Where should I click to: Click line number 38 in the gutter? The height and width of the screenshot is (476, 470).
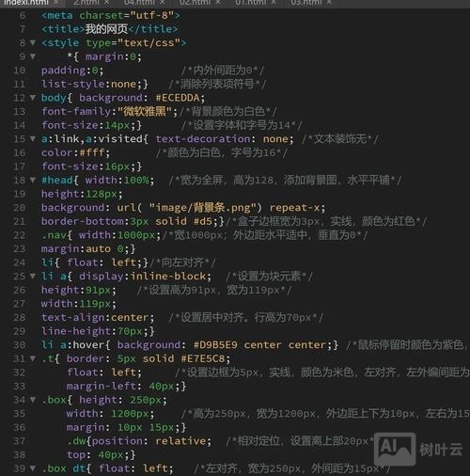tap(20, 454)
